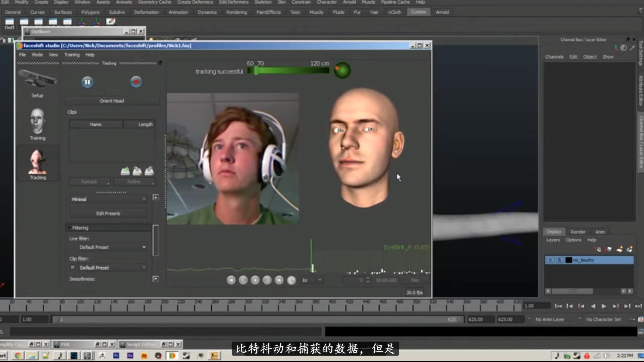
Task: Click the Edit Presets button
Action: click(108, 214)
